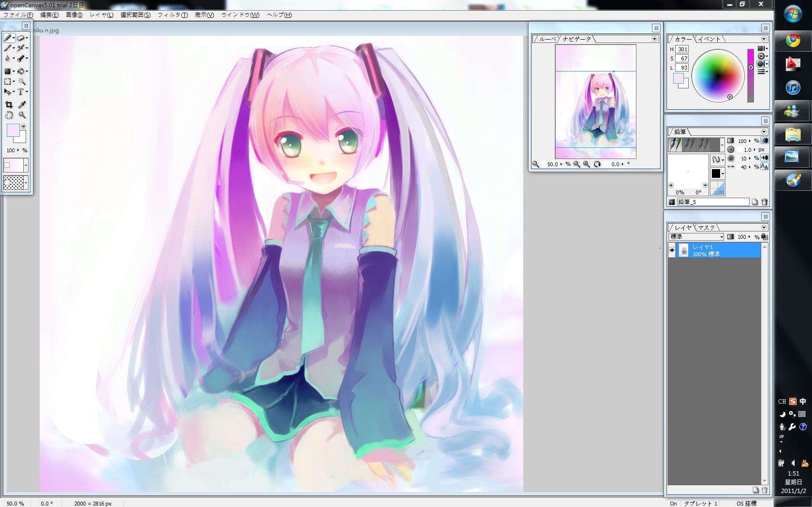Select the text tool
Viewport: 812px width, 507px height.
pyautogui.click(x=21, y=92)
